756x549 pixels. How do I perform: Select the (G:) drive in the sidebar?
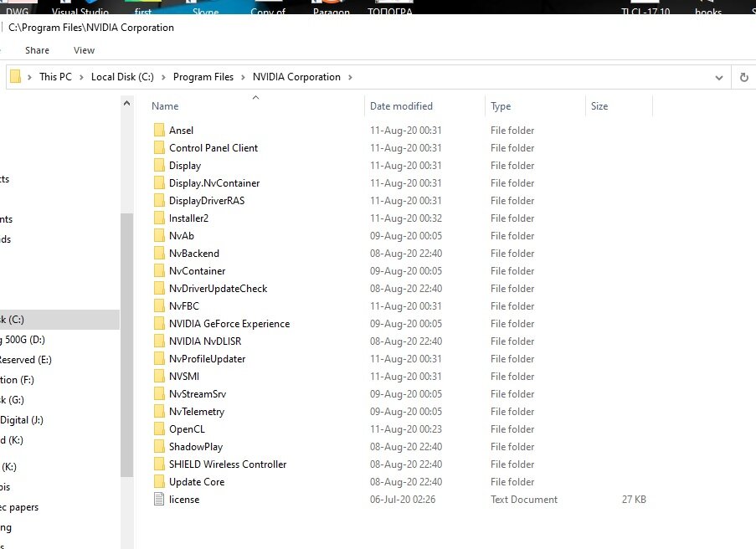[x=12, y=399]
